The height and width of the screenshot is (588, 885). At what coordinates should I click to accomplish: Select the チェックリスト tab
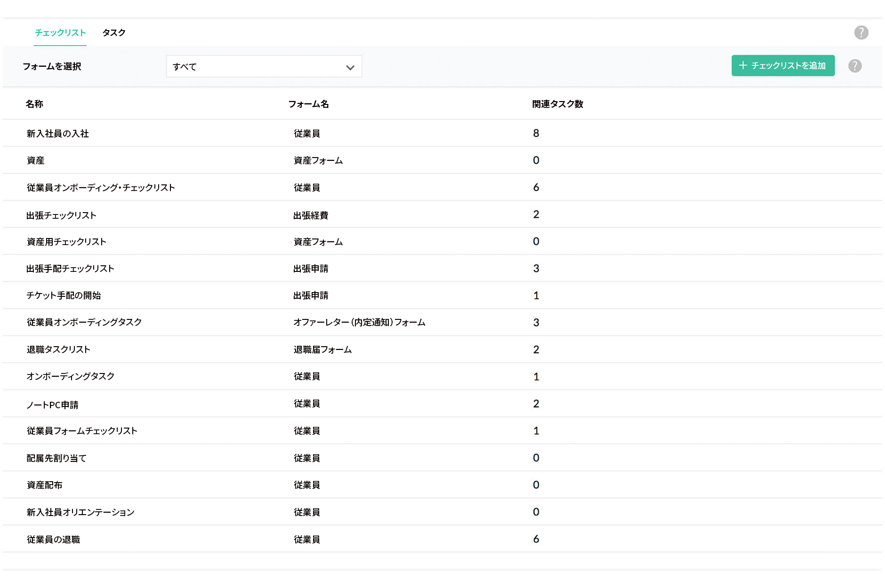(x=60, y=32)
